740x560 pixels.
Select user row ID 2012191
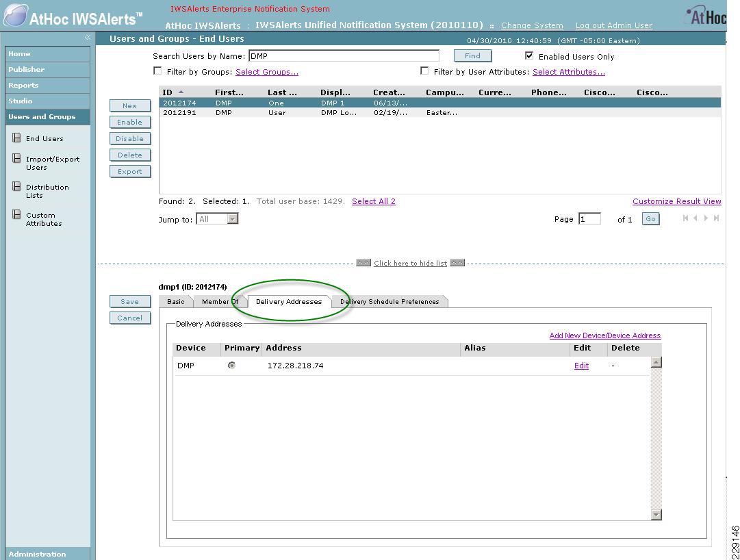[x=440, y=113]
